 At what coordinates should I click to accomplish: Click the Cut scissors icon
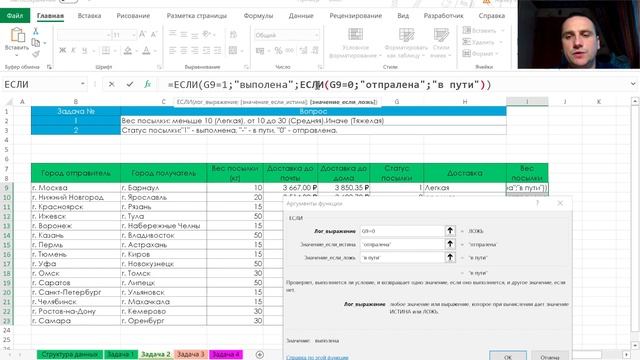click(x=36, y=31)
